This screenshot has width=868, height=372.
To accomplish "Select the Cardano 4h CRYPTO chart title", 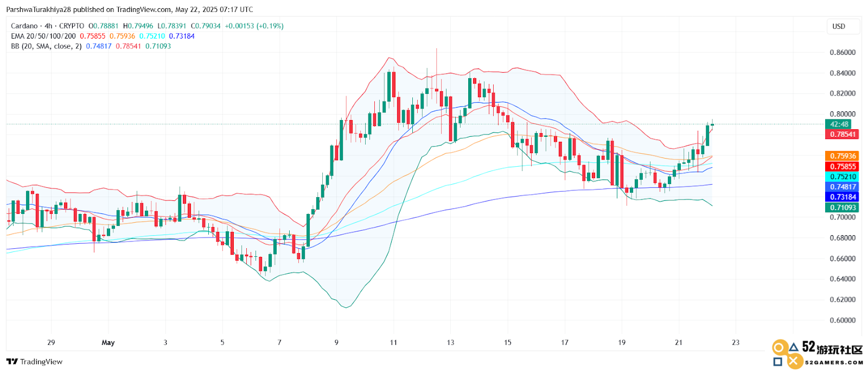I will pos(48,26).
